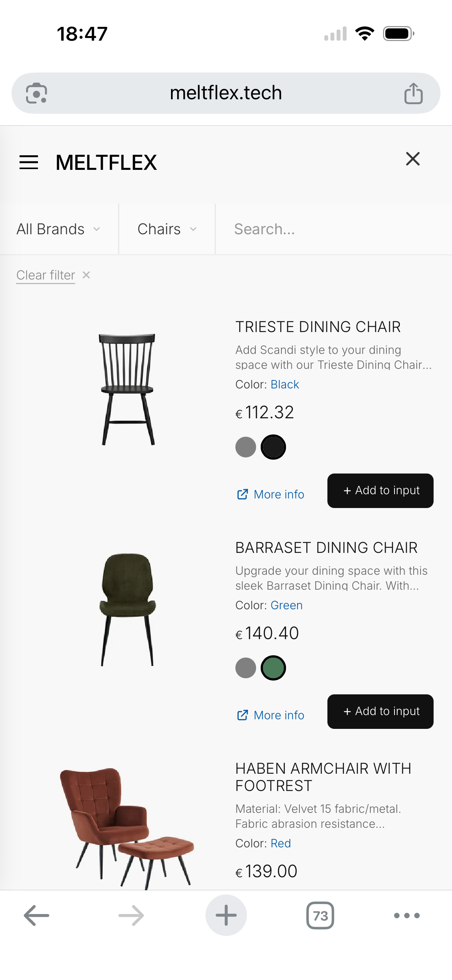Click the Clear filter link
452x980 pixels.
(x=46, y=275)
